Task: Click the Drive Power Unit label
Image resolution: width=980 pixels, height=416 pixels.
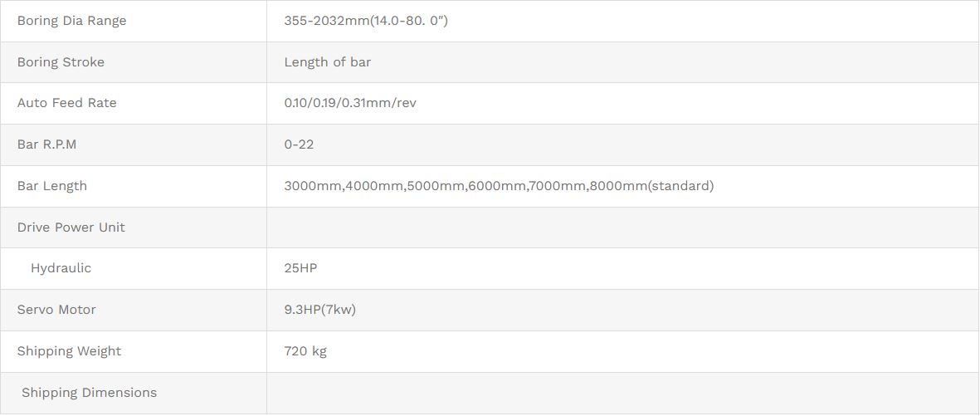Action: [71, 228]
